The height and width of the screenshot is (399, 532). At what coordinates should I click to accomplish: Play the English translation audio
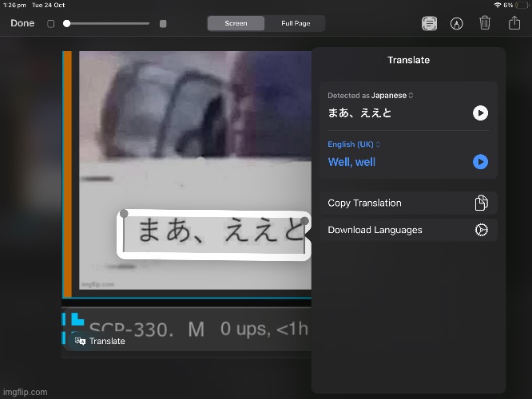tap(480, 162)
